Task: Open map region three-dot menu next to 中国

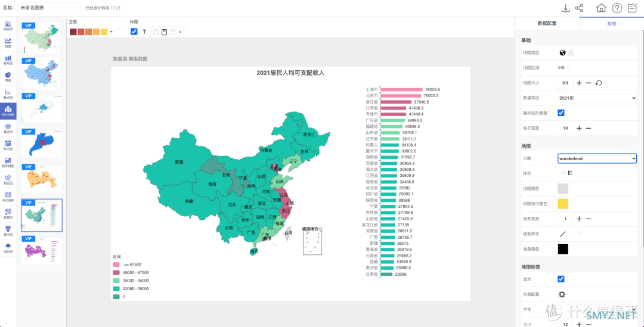Action: pos(568,67)
